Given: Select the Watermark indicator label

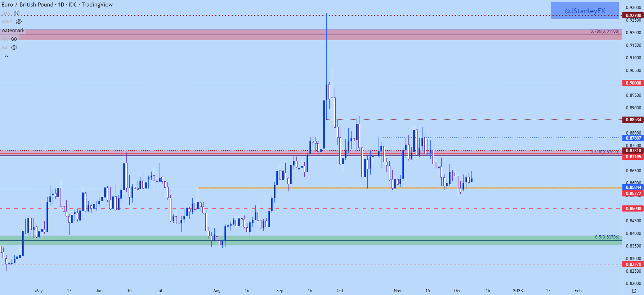Looking at the screenshot, I should tap(13, 31).
